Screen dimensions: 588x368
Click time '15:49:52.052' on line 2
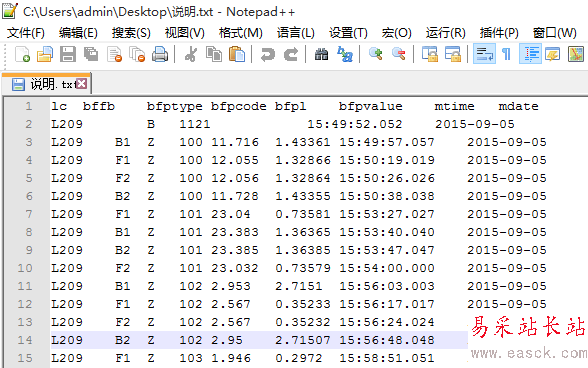coord(355,124)
